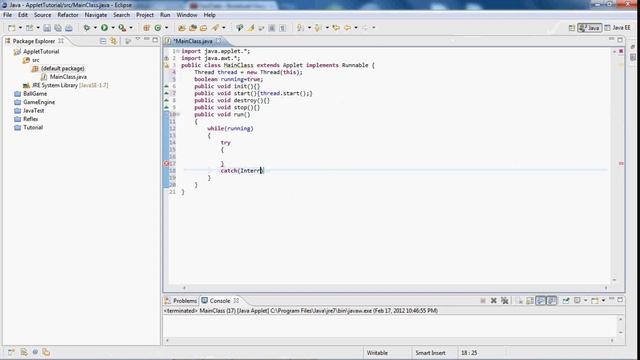Click the New file wizard icon
Image resolution: width=640 pixels, height=360 pixels.
click(x=11, y=28)
